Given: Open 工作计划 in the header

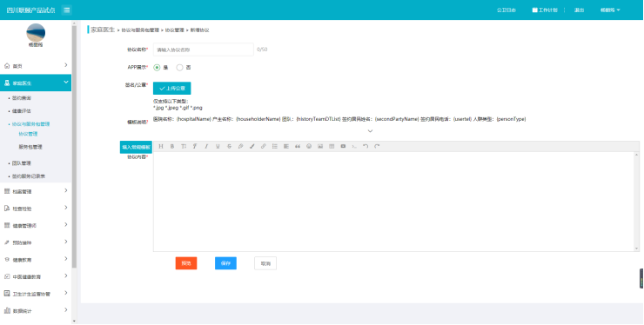Looking at the screenshot, I should point(545,10).
